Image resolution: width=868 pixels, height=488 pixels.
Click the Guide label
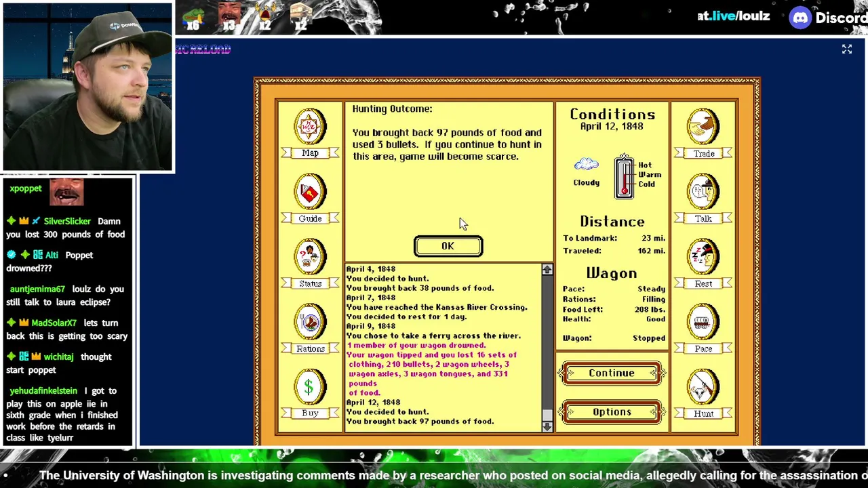(x=310, y=218)
